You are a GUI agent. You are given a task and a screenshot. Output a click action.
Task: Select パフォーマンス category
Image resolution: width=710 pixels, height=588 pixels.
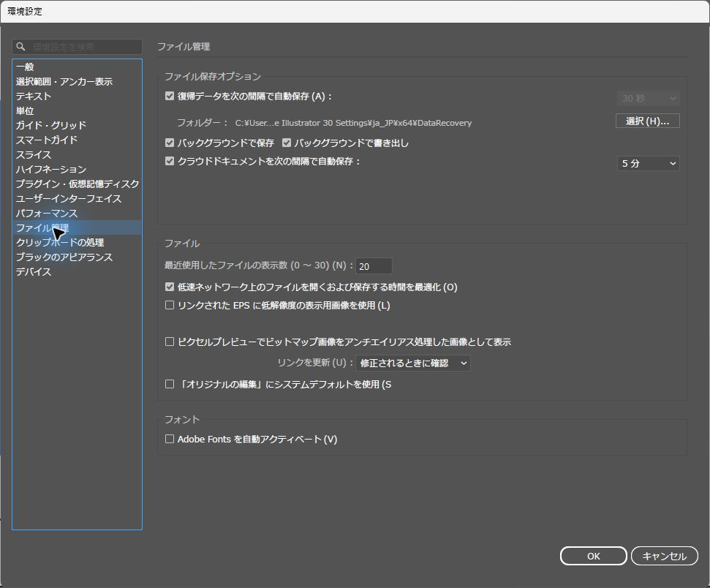tap(77, 213)
